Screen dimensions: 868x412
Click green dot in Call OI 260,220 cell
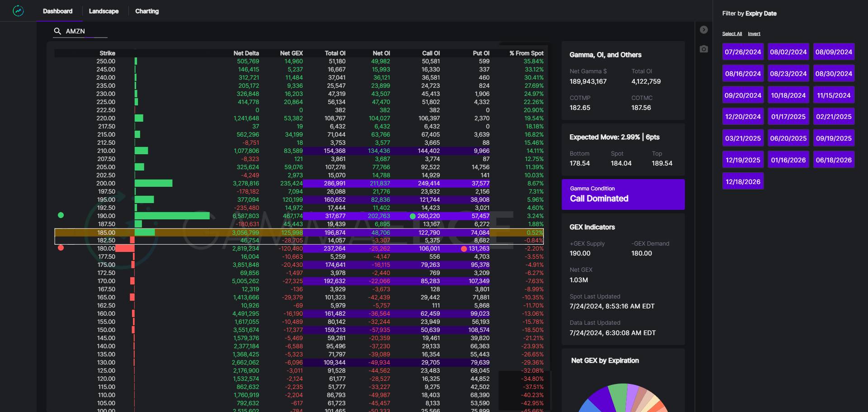coord(412,216)
